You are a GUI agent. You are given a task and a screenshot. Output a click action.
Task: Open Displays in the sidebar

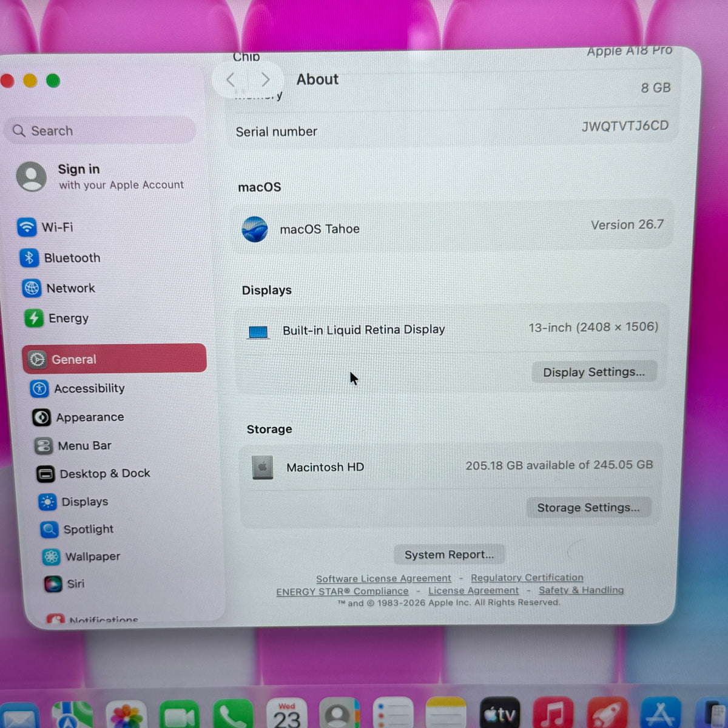pos(73,501)
